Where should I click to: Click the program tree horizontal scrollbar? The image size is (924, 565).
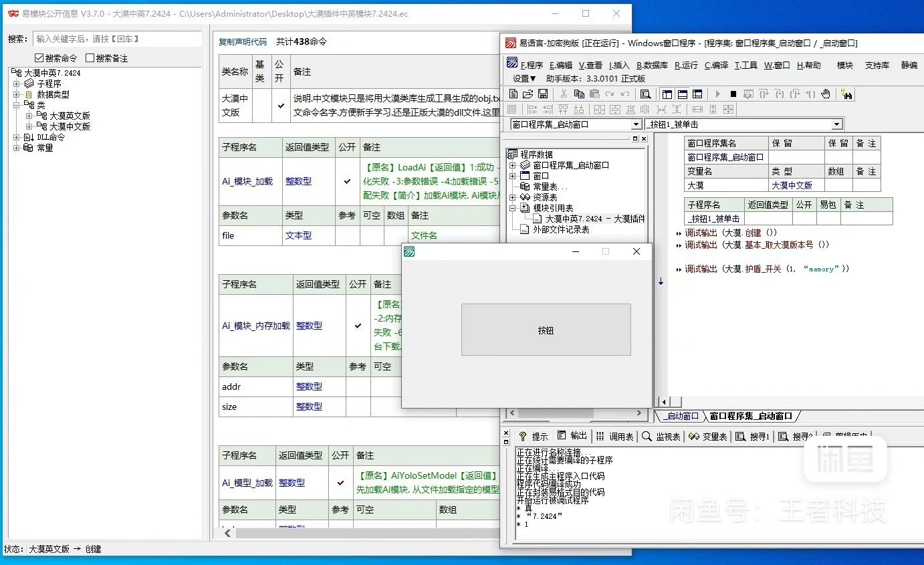click(x=574, y=413)
